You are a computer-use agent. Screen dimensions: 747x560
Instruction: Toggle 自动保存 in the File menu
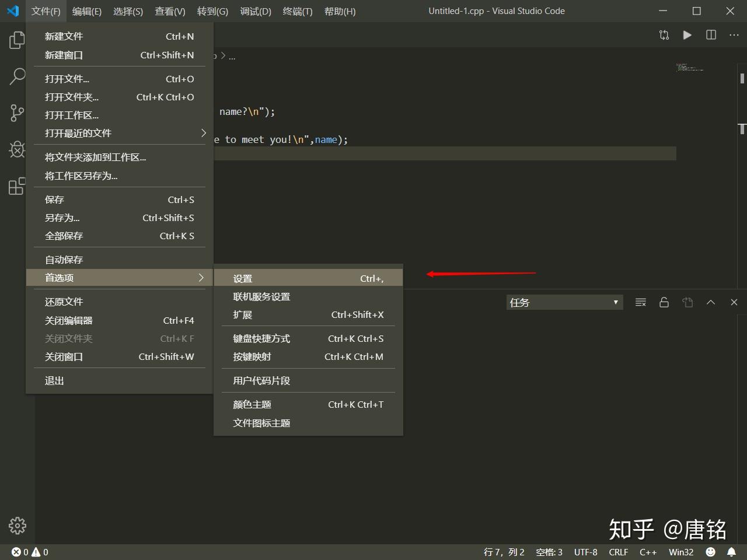tap(120, 260)
